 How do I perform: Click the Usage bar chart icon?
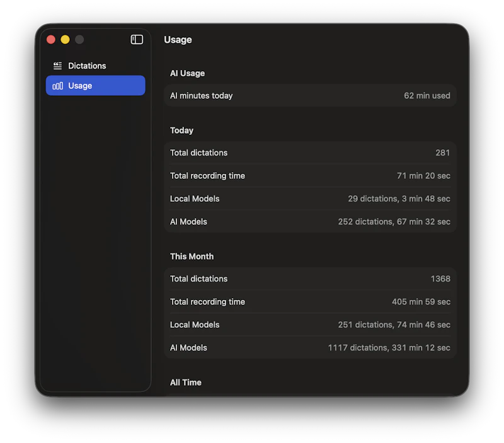click(x=57, y=86)
